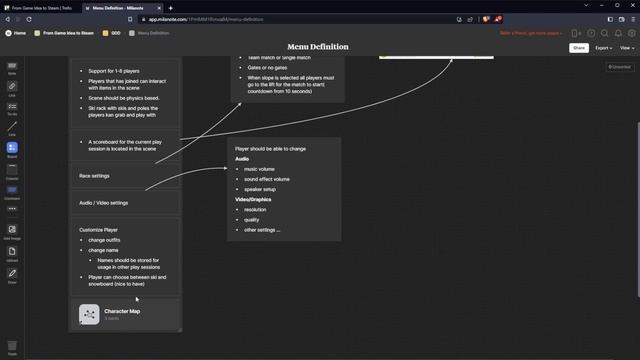
Task: Click the Menu Definition board title
Action: click(318, 47)
